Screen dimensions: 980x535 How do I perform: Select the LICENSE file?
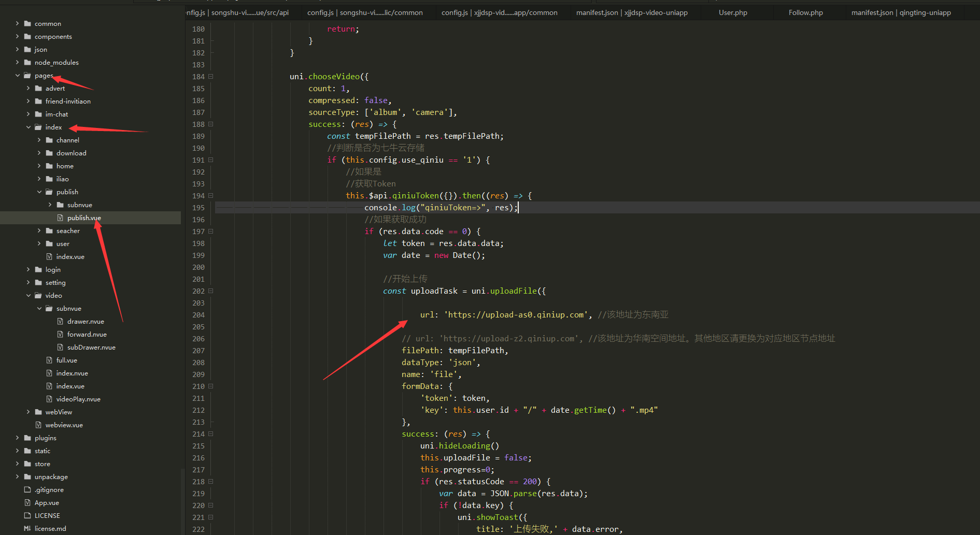coord(47,515)
